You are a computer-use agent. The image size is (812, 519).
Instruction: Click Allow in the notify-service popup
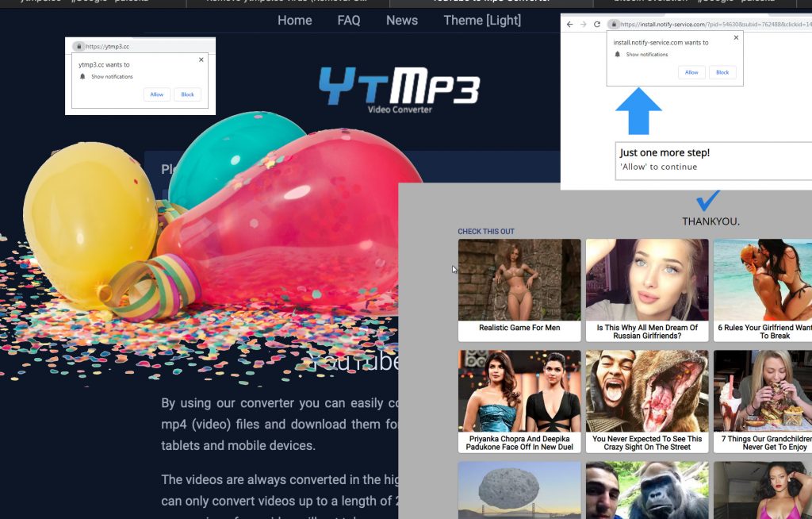point(691,72)
